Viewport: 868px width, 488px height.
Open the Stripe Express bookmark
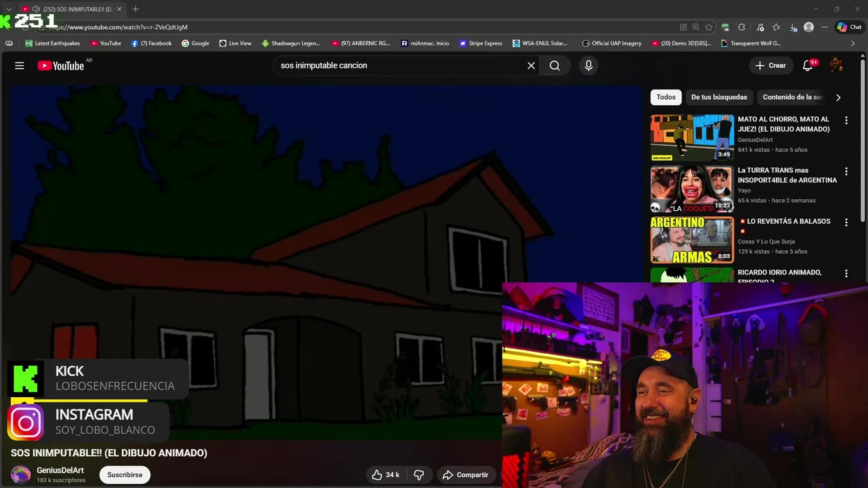(x=481, y=43)
